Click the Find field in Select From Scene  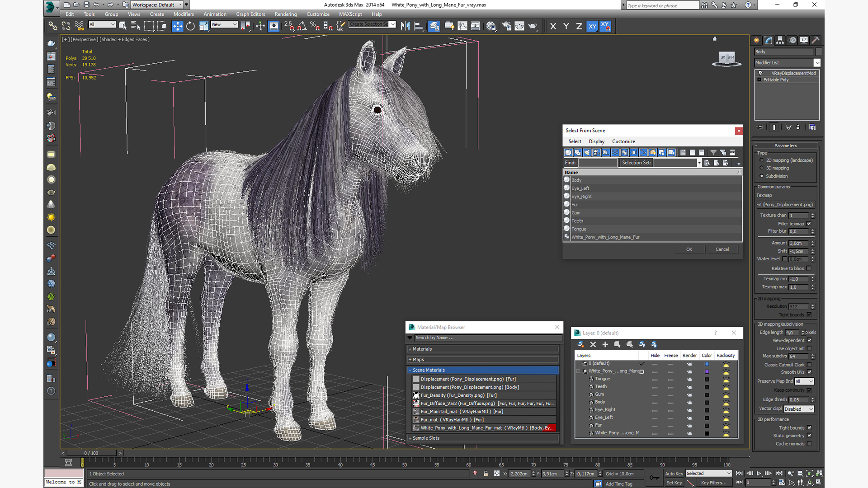tap(598, 163)
